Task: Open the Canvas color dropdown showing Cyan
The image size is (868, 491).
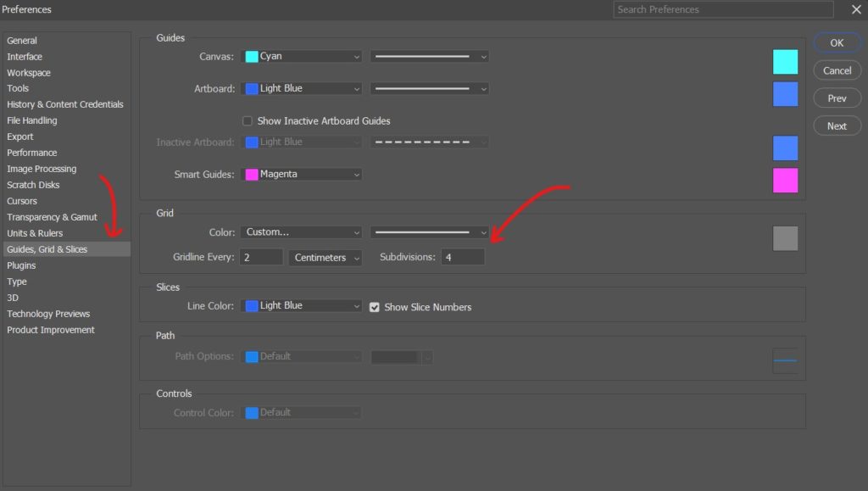Action: point(302,57)
